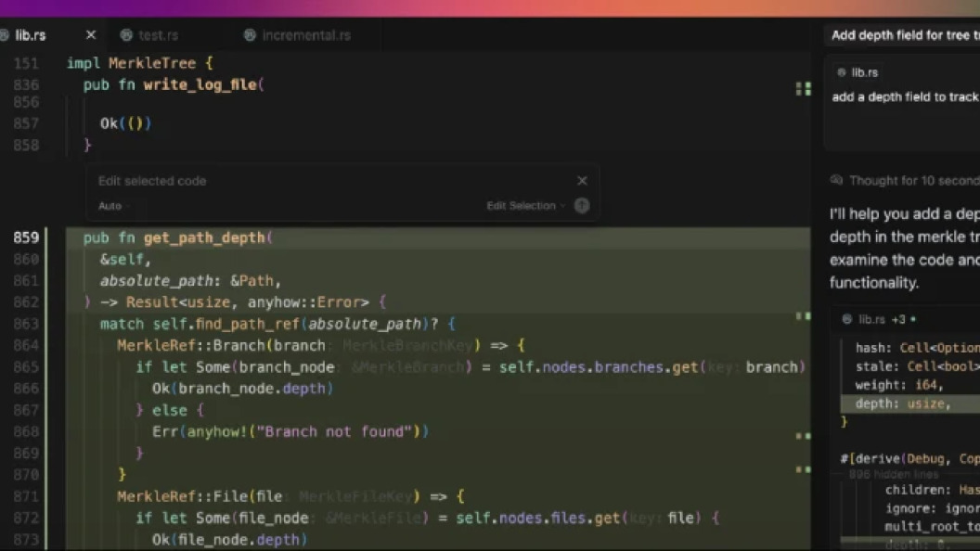Click the chat prompt 'add a depth field to track'
The width and height of the screenshot is (980, 551).
[x=905, y=96]
